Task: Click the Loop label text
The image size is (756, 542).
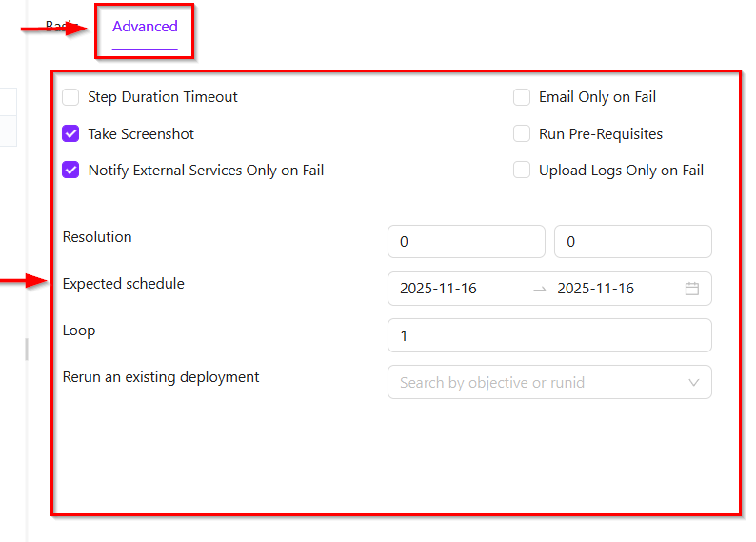Action: coord(79,331)
